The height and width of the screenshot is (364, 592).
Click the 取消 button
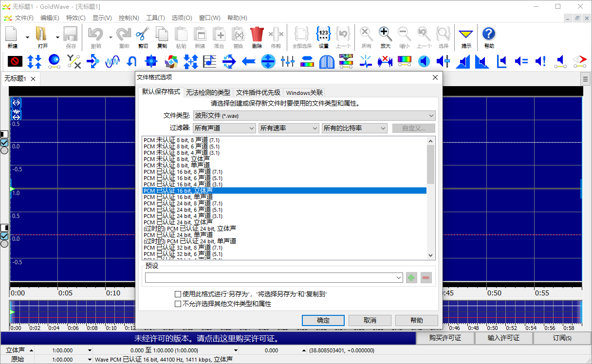click(370, 320)
